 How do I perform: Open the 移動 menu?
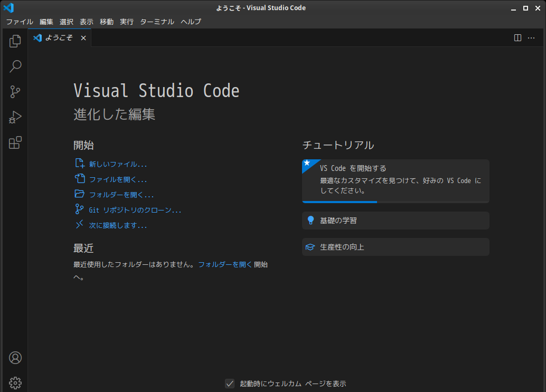point(107,22)
